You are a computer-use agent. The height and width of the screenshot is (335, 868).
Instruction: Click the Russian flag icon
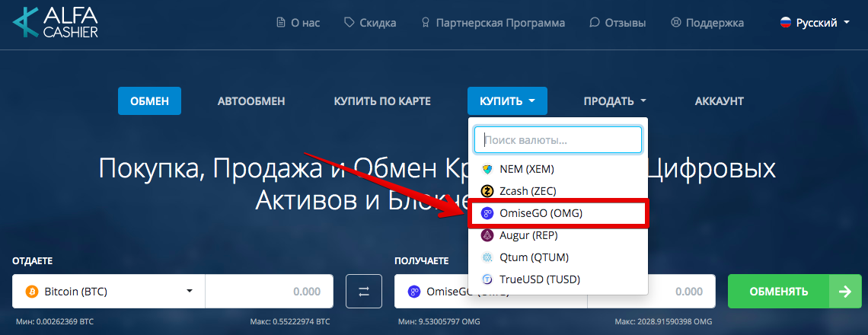pyautogui.click(x=786, y=23)
